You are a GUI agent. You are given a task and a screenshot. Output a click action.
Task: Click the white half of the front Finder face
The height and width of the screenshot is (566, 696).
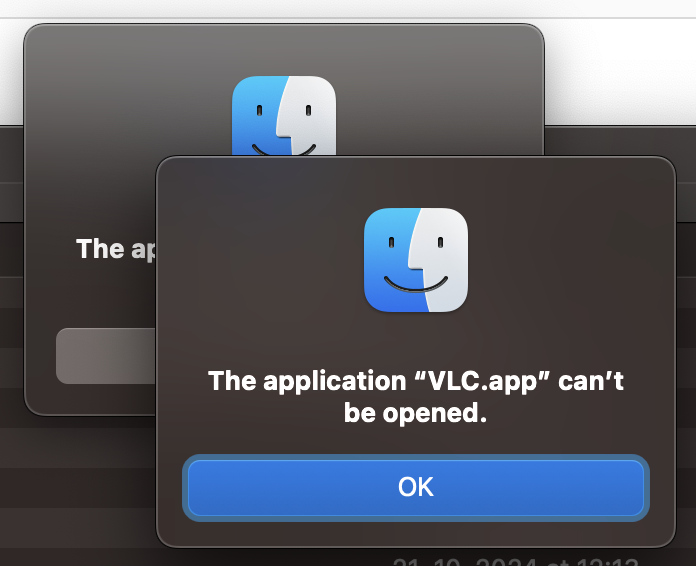444,260
